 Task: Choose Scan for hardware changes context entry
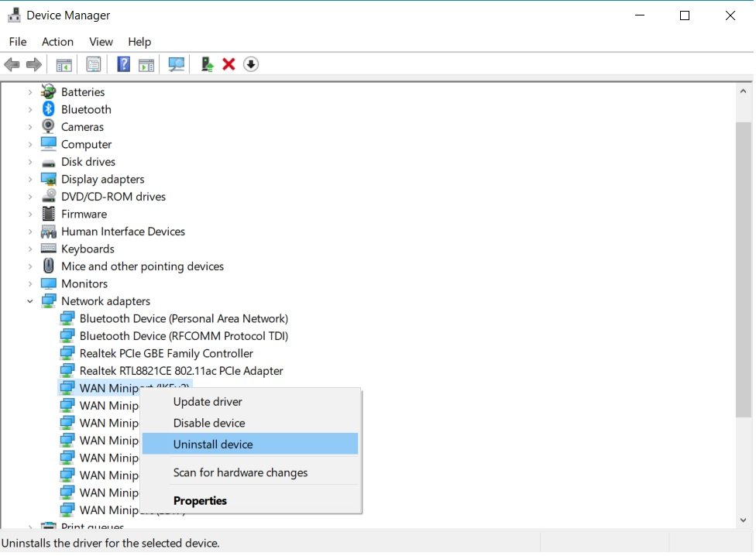point(249,472)
